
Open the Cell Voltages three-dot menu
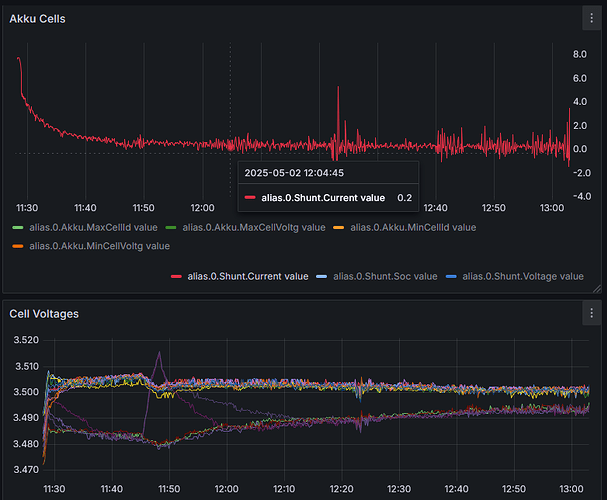pos(590,313)
